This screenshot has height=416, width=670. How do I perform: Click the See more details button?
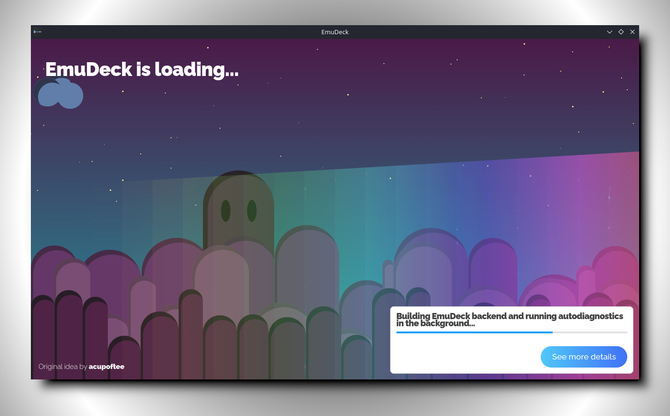584,357
